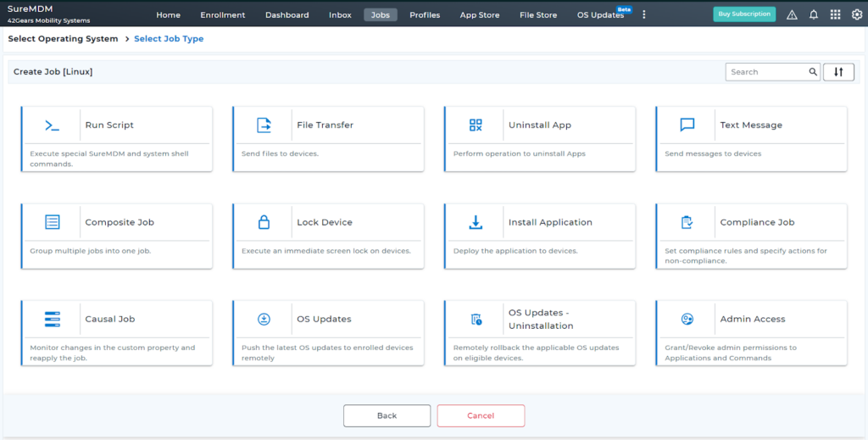Choose the OS Updates job card title
The height and width of the screenshot is (440, 868).
[x=324, y=319]
